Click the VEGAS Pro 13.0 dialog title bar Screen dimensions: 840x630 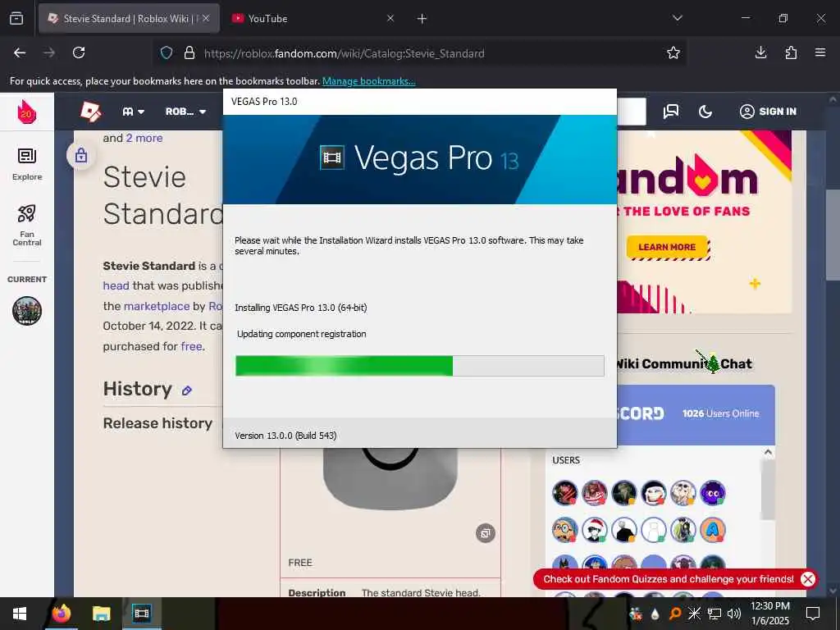419,101
